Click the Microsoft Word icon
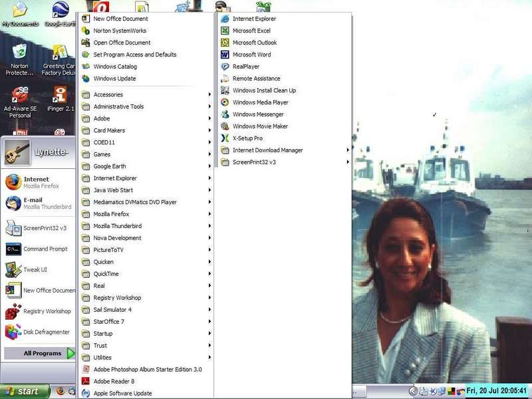The height and width of the screenshot is (399, 532). [225, 55]
